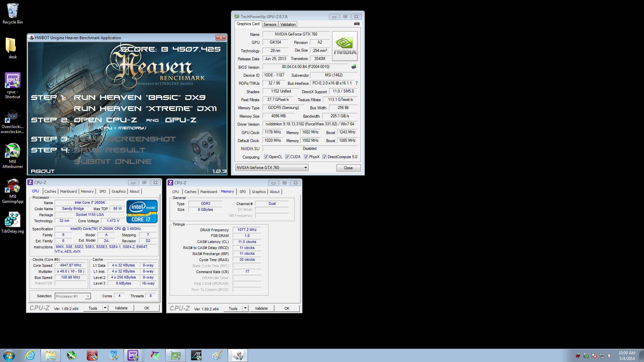Launch the cpuz Shortcut desktop icon
The image size is (644, 362).
tap(12, 85)
